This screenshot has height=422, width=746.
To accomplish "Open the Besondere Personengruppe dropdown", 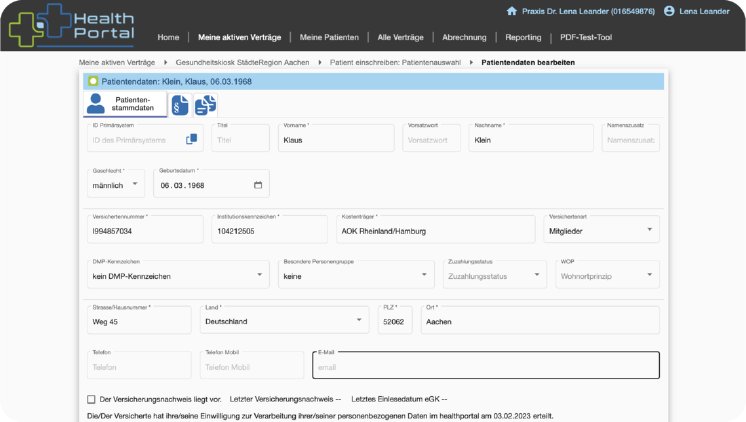I will (356, 274).
